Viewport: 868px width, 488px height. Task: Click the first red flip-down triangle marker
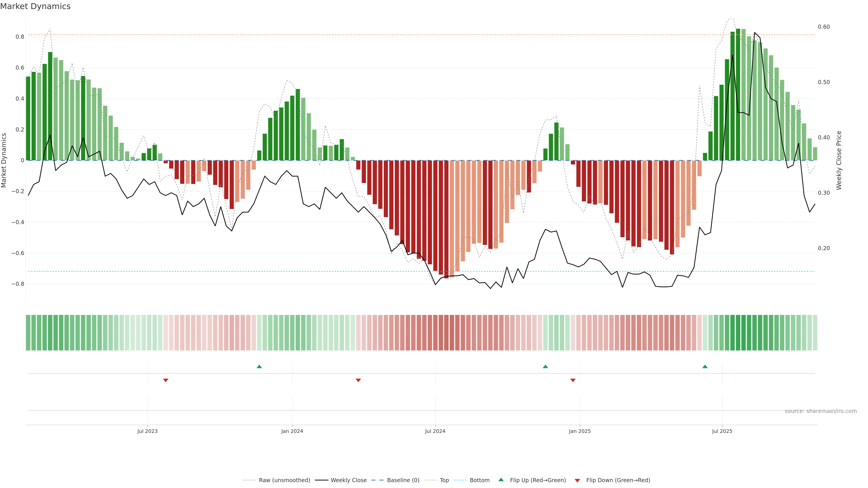pyautogui.click(x=165, y=380)
